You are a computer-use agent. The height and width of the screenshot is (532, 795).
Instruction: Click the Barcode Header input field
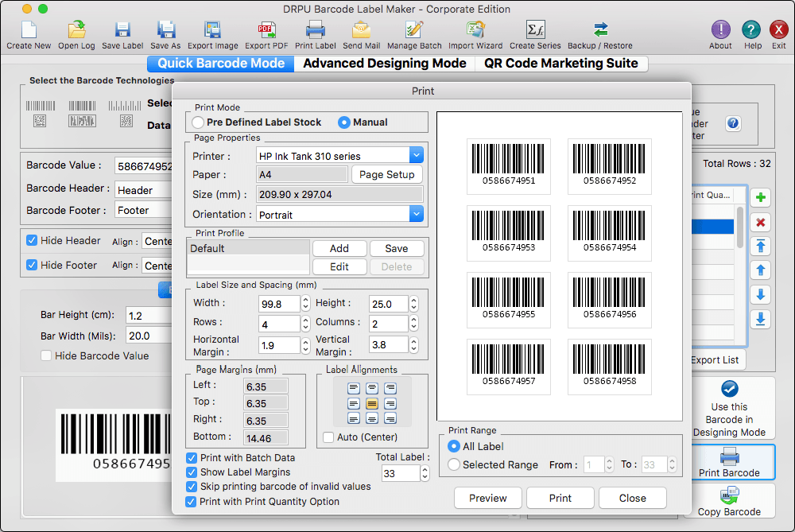click(143, 190)
